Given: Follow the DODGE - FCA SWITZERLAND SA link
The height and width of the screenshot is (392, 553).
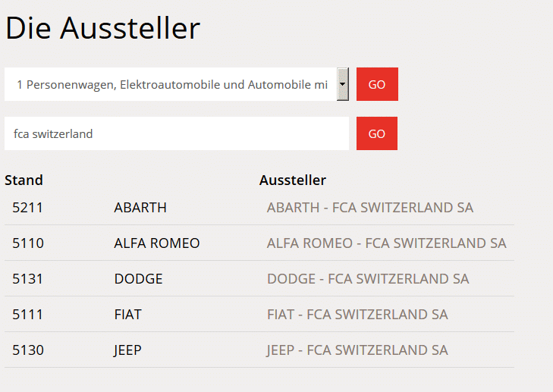Looking at the screenshot, I should [x=368, y=279].
